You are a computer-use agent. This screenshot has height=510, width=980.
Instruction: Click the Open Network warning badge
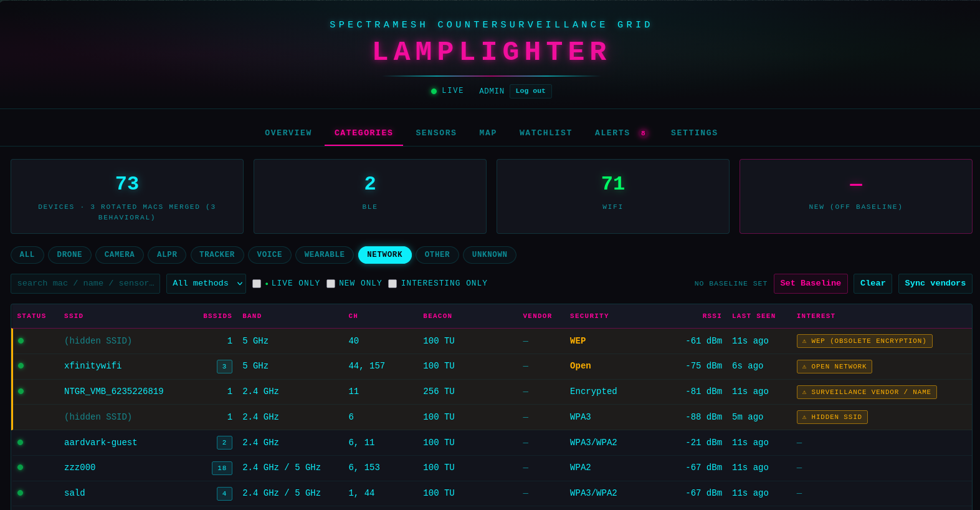[834, 367]
